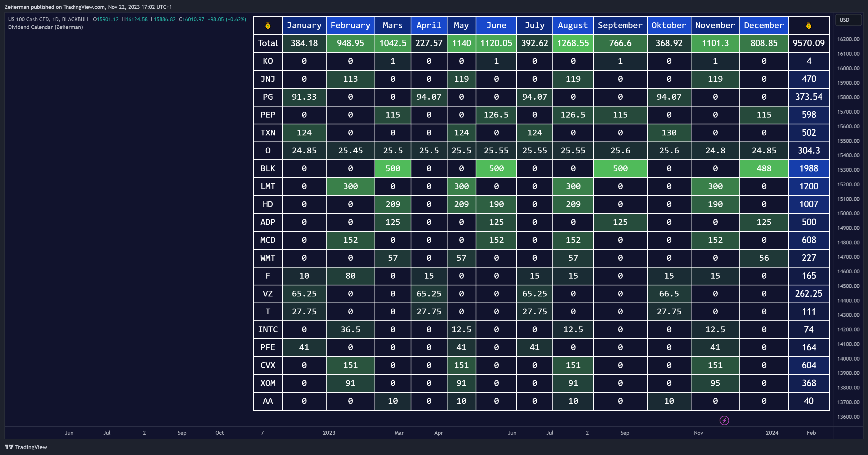Click the AA ticker row label

[268, 401]
